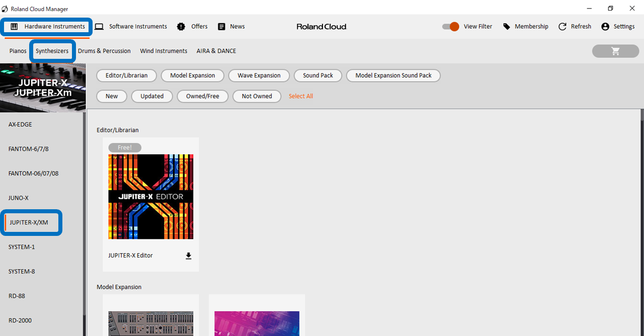Toggle the Wave Expansion filter
Viewport: 644px width, 336px height.
tap(259, 75)
